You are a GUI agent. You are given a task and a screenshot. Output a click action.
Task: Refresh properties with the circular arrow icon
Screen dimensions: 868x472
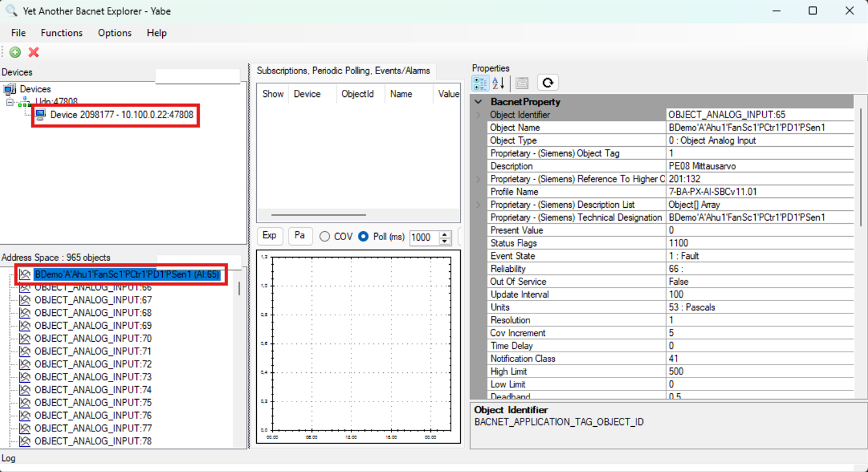548,83
